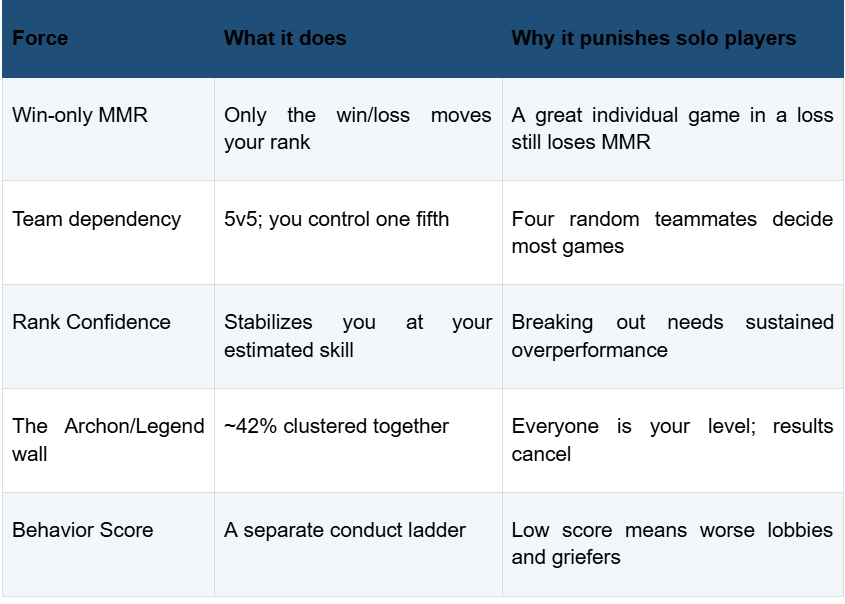
Task: Select 'A separate conduct ladder' cell
Action: click(x=345, y=530)
